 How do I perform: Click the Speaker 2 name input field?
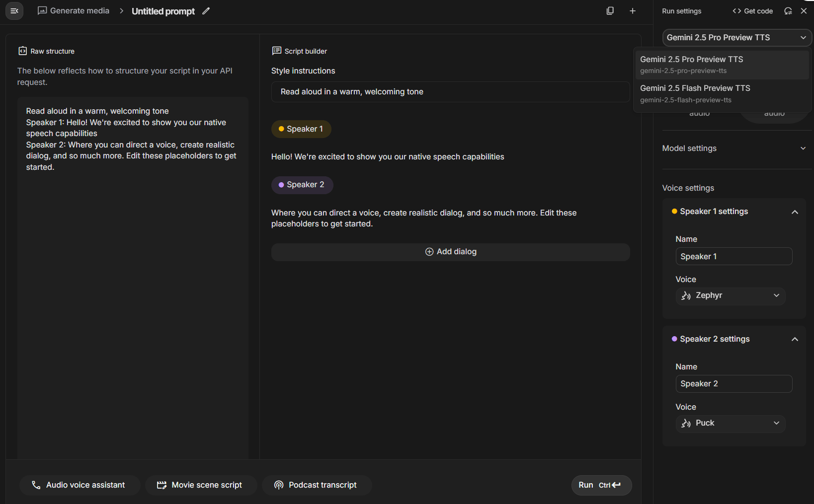734,384
